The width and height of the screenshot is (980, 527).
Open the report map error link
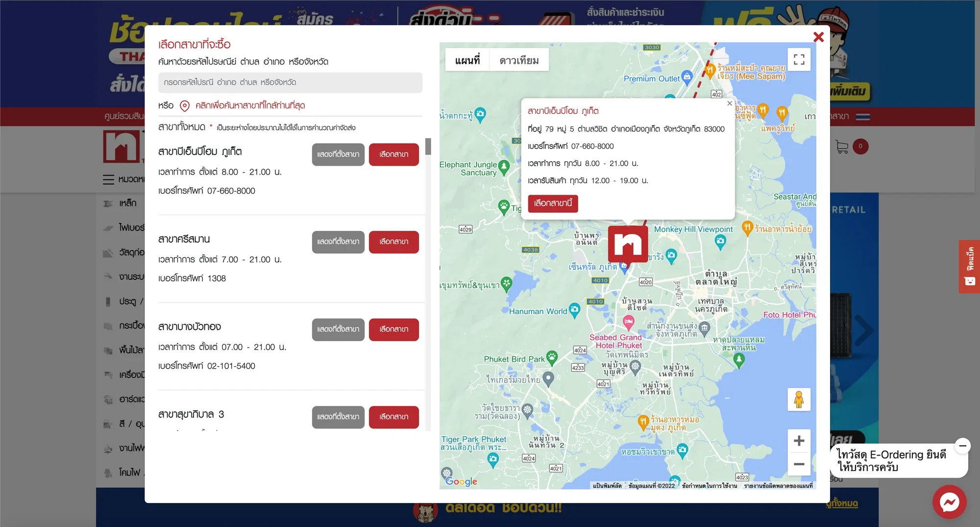(778, 486)
